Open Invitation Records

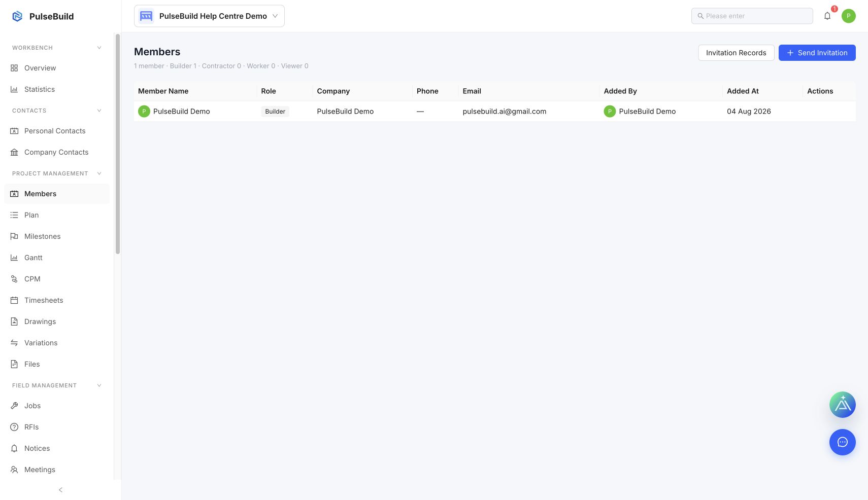tap(736, 53)
